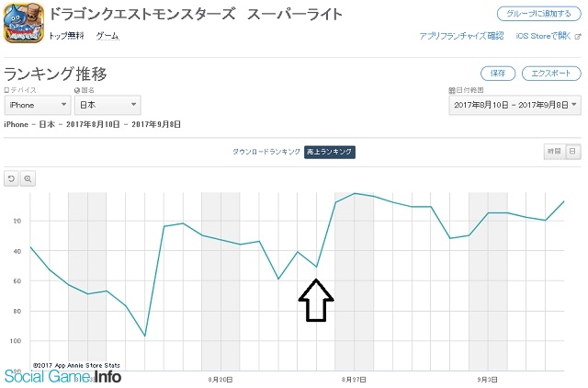Activate the magnifier zoom icon above chart
Viewport: 588px width, 388px height.
(28, 178)
